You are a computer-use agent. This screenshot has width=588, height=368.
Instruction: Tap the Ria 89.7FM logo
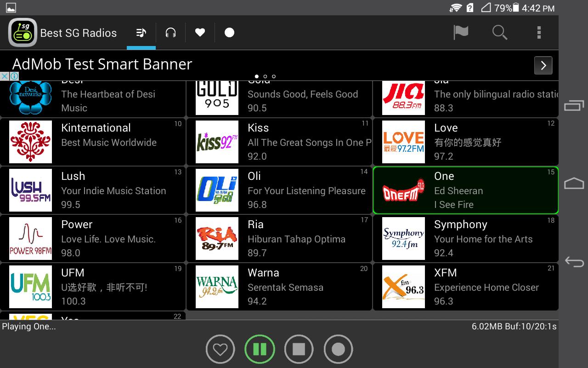pos(217,239)
